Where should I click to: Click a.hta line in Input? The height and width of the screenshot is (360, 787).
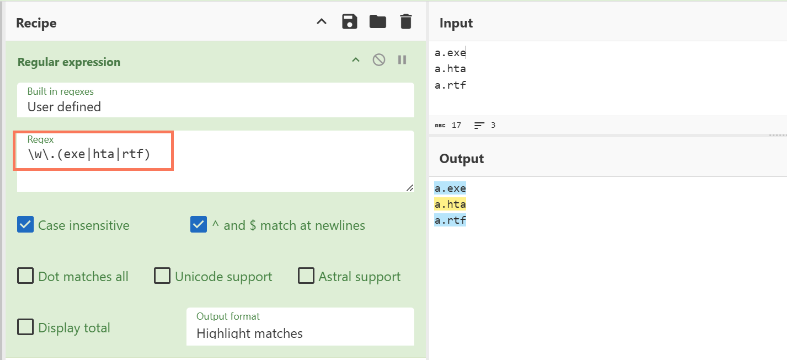450,69
